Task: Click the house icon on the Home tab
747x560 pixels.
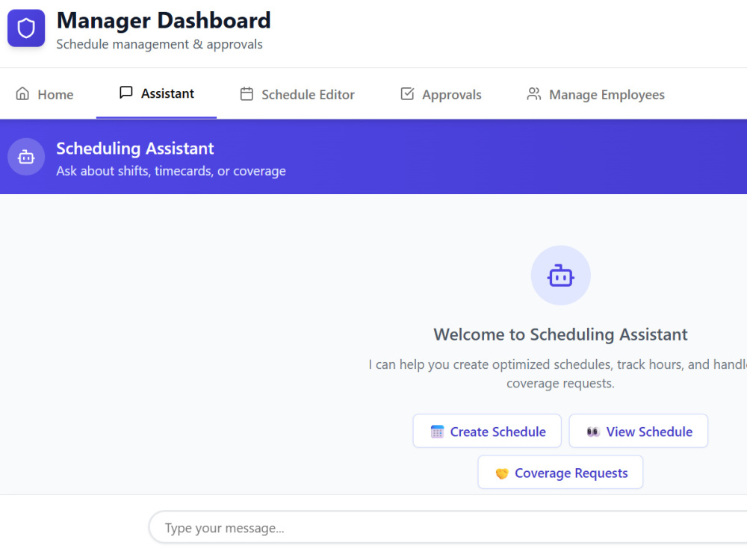Action: pos(22,93)
